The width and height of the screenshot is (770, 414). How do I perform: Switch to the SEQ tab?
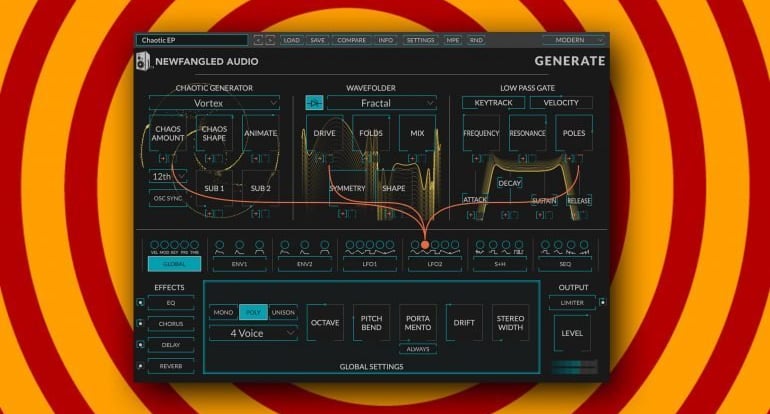[565, 264]
